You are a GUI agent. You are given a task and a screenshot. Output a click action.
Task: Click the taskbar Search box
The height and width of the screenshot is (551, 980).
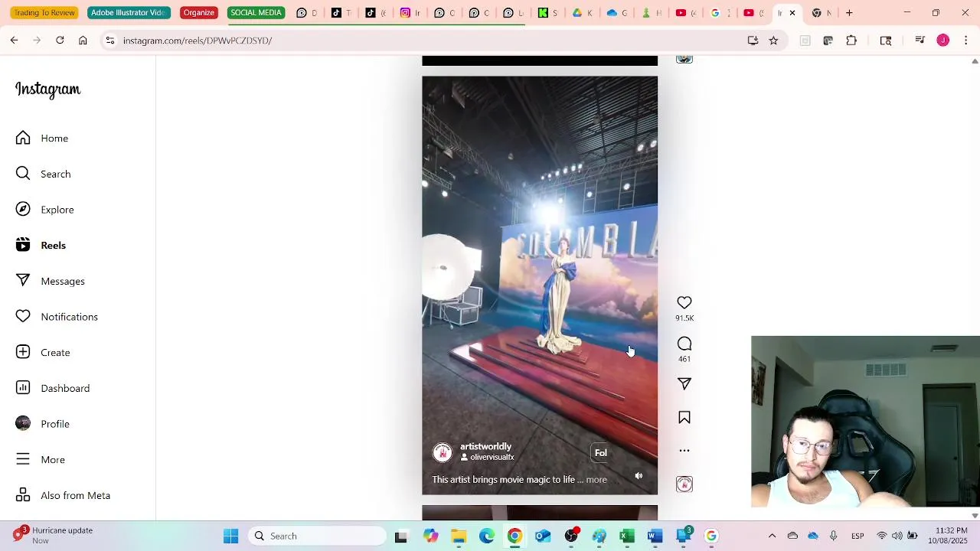click(x=318, y=536)
